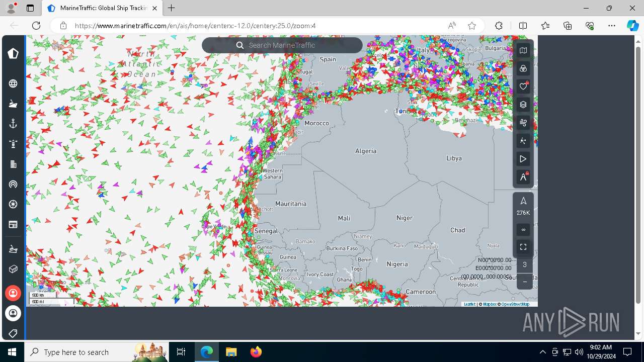Click the browser address bar URL

[195, 26]
